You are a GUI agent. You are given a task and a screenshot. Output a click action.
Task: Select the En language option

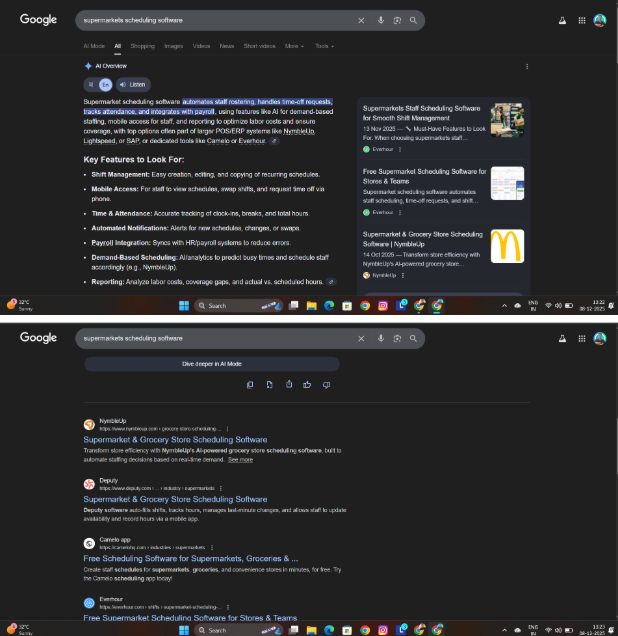point(105,84)
